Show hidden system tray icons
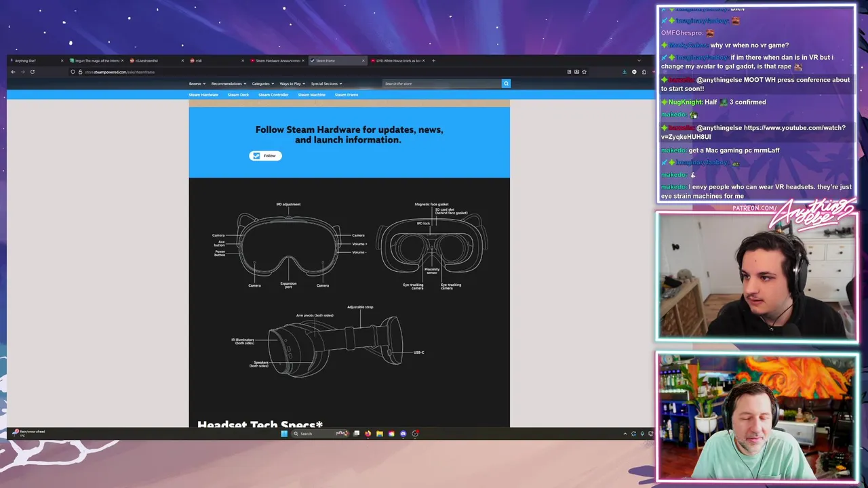Image resolution: width=868 pixels, height=488 pixels. click(625, 434)
